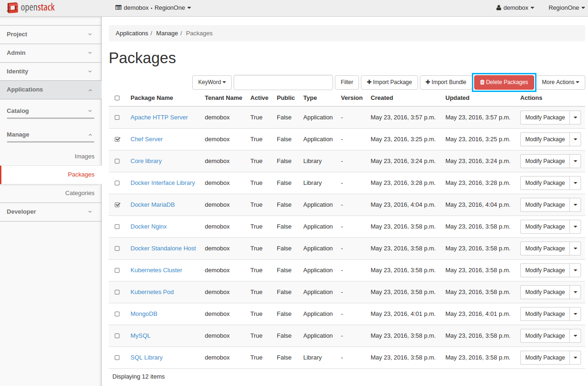Image resolution: width=588 pixels, height=386 pixels.
Task: Open the More Actions dropdown
Action: coord(561,82)
